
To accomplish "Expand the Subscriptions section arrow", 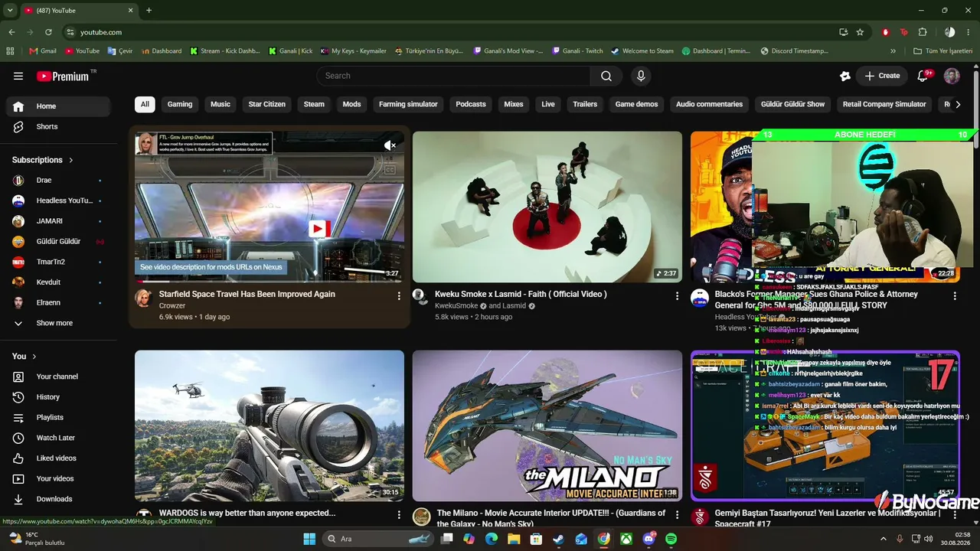I will [x=71, y=160].
